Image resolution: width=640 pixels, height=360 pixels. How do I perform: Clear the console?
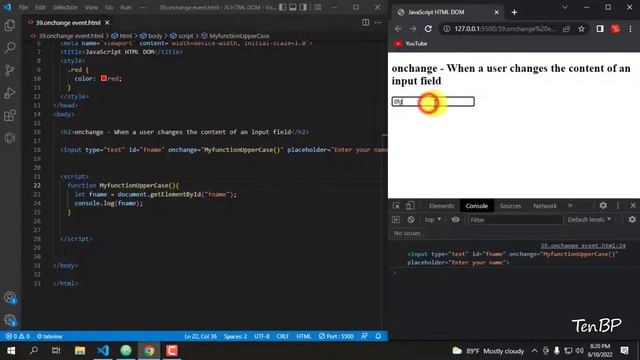pos(411,220)
